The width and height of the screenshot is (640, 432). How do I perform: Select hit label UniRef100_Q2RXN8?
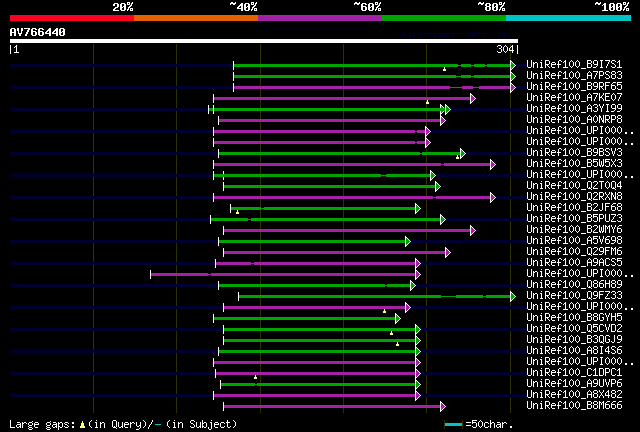(574, 196)
